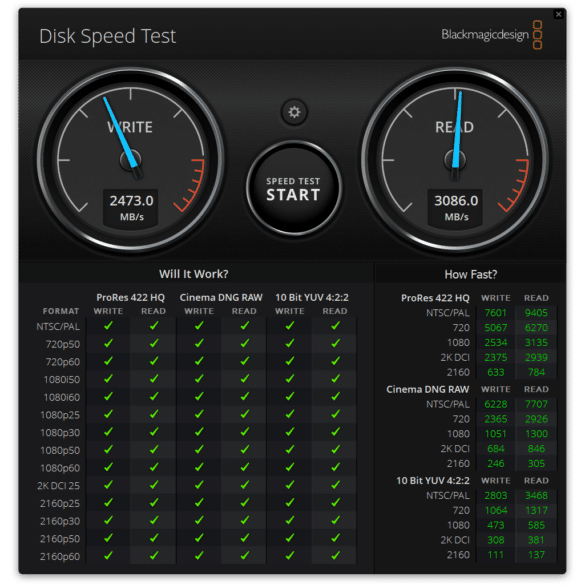The height and width of the screenshot is (585, 585).
Task: Click the 1080p30 format row label
Action: 60,433
